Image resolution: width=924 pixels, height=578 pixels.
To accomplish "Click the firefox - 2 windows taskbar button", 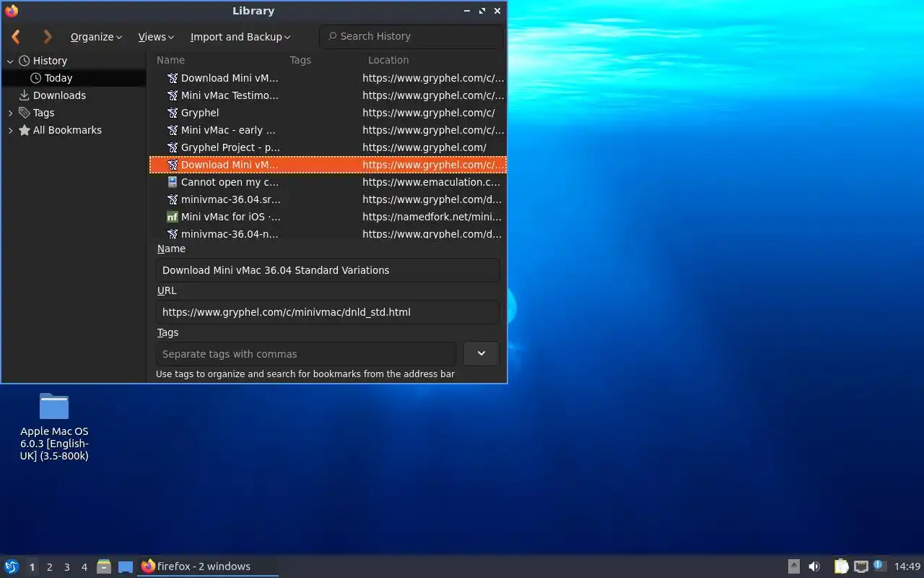I will click(x=207, y=566).
